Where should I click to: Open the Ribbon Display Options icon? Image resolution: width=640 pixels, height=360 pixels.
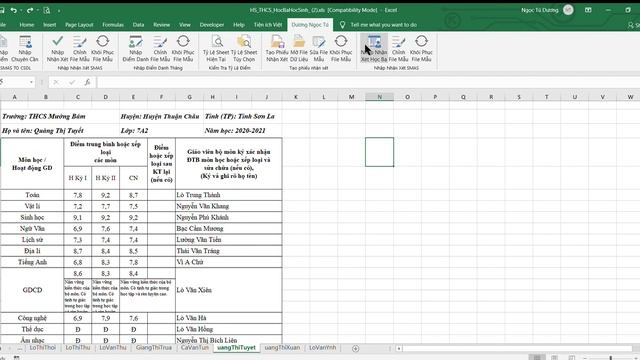(588, 10)
